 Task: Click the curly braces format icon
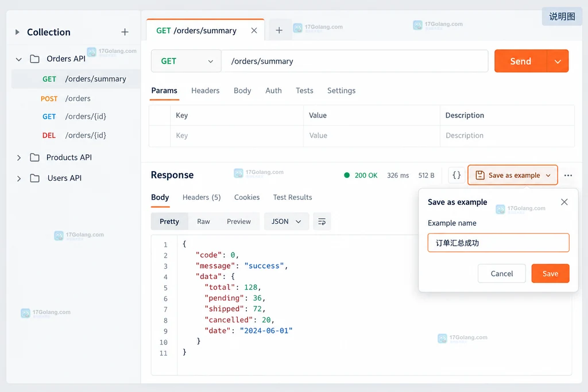point(457,175)
